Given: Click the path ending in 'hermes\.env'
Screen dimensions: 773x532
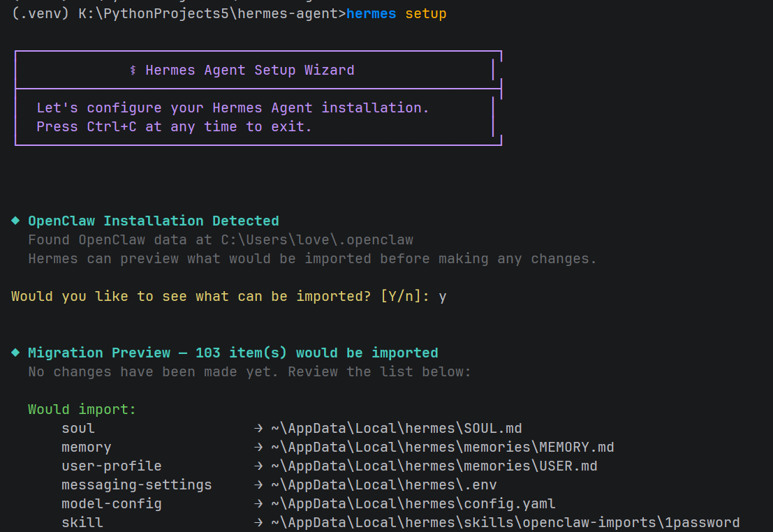Looking at the screenshot, I should click(383, 485).
